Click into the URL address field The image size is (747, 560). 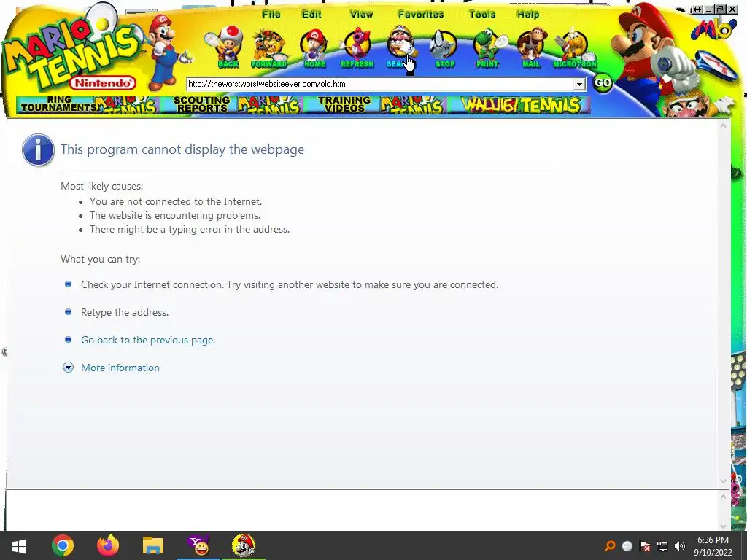[x=379, y=85]
